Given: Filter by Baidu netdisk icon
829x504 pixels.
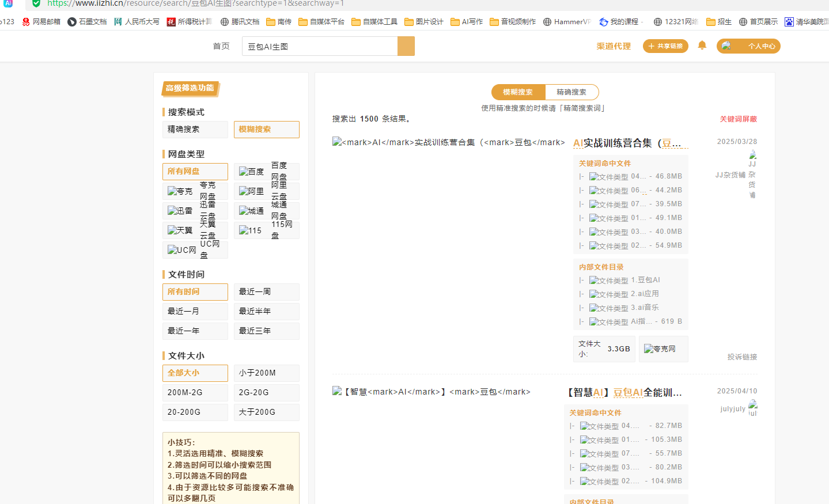Looking at the screenshot, I should [x=251, y=172].
